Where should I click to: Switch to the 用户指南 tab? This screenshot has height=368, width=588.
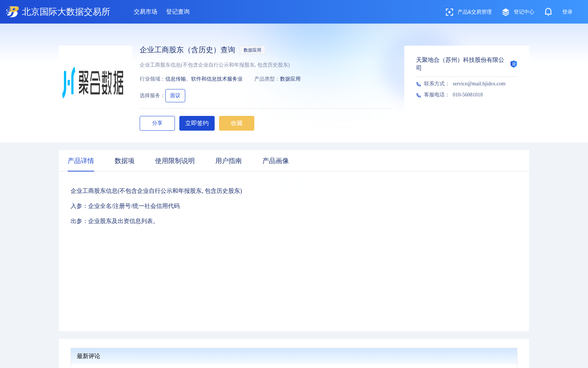tap(229, 161)
